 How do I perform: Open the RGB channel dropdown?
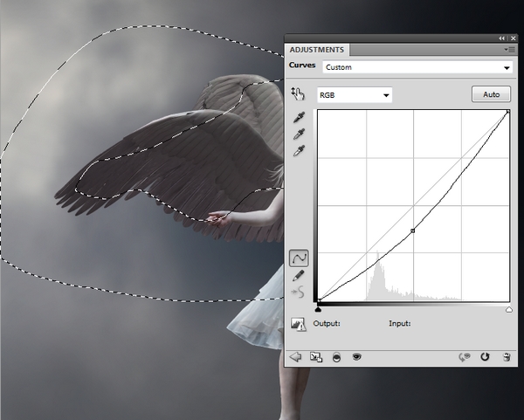355,94
